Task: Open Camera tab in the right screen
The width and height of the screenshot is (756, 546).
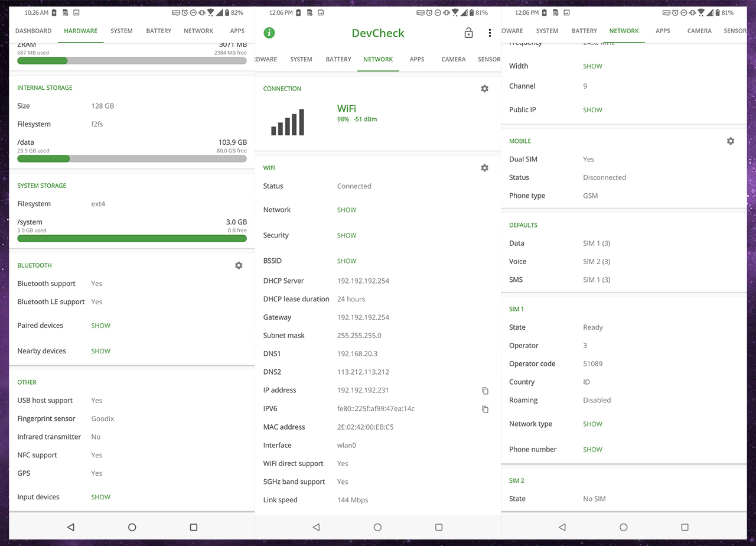Action: 699,31
